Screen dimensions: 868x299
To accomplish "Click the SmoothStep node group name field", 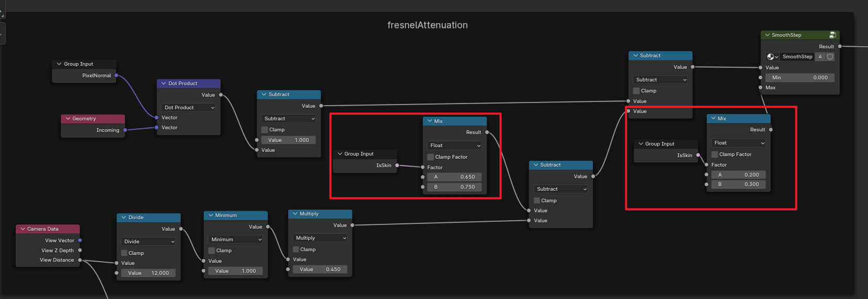I will coord(797,57).
